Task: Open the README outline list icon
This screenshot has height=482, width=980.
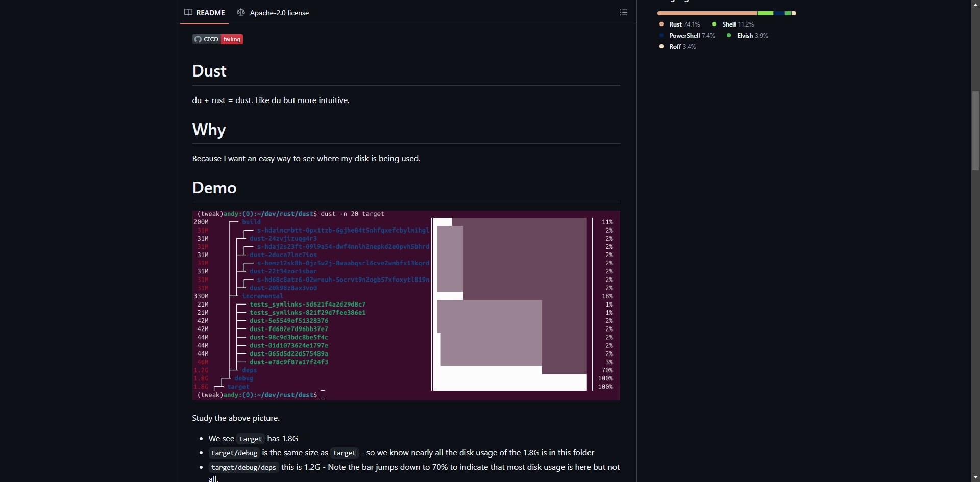Action: pyautogui.click(x=624, y=12)
